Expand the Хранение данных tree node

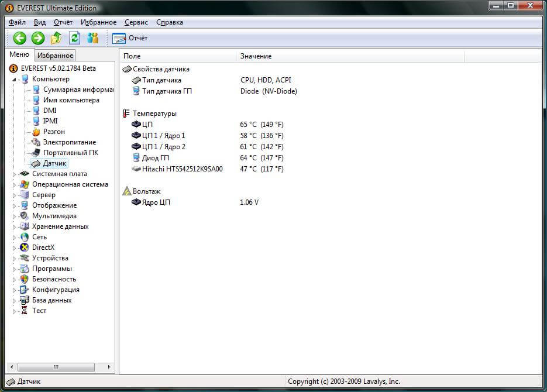[x=15, y=227]
